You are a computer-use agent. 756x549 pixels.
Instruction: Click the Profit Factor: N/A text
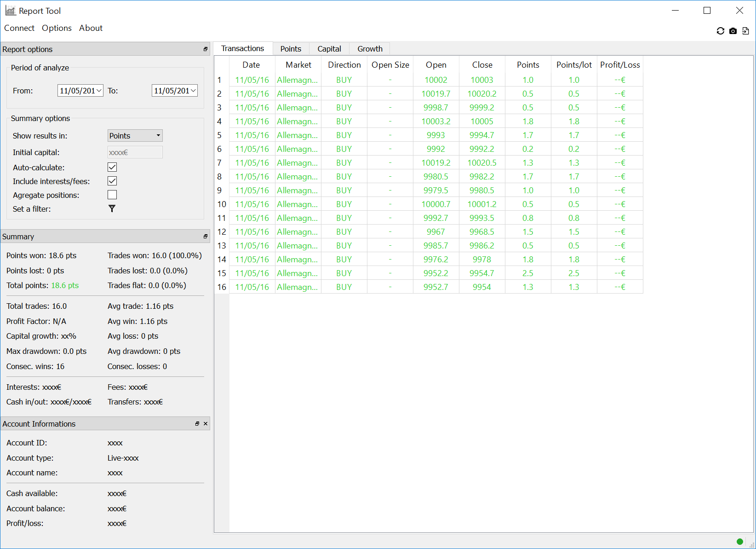(x=36, y=321)
